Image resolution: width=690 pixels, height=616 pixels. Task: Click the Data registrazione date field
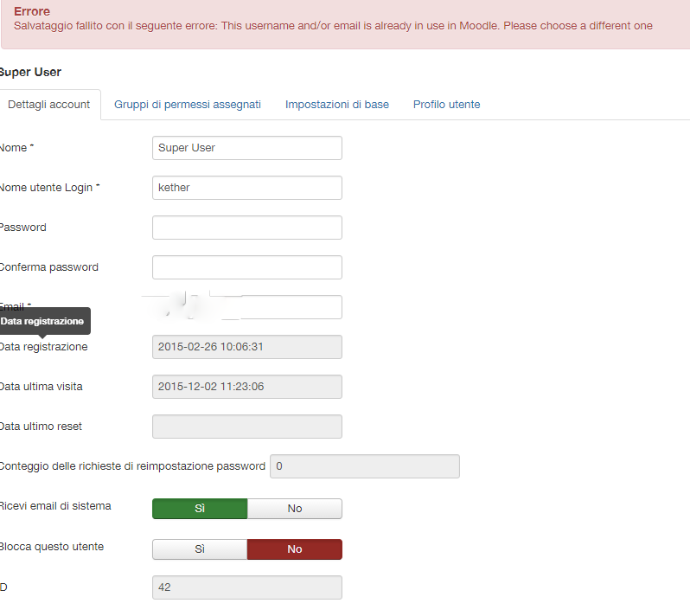pyautogui.click(x=247, y=347)
